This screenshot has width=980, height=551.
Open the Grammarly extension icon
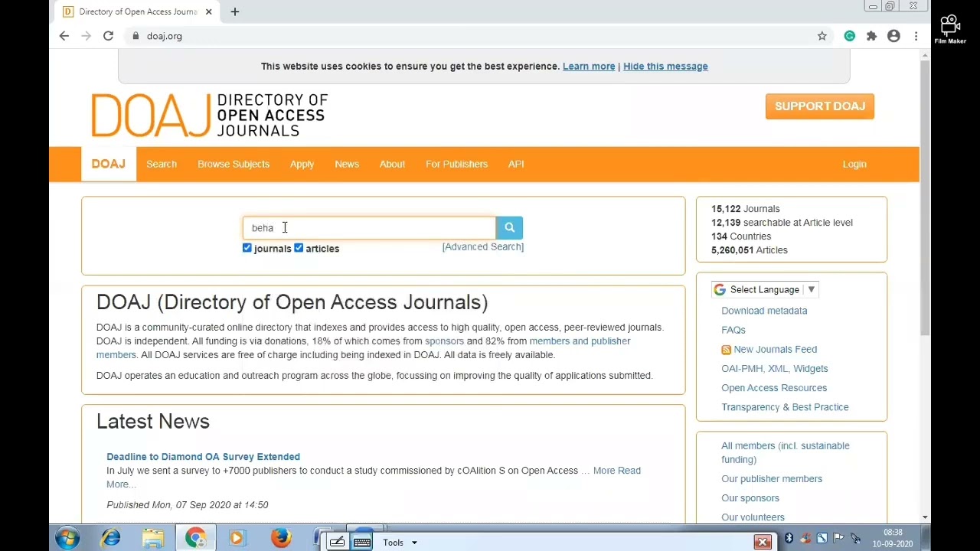(x=849, y=36)
